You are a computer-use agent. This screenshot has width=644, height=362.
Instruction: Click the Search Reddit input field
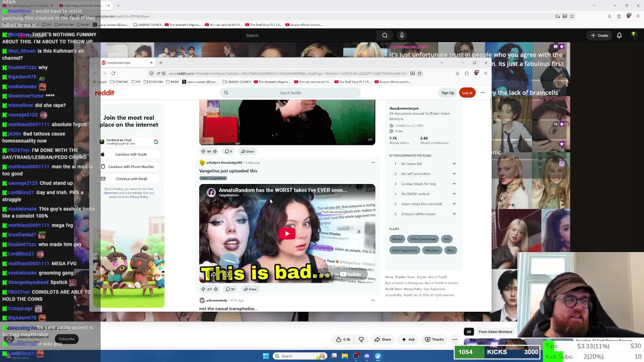(x=290, y=93)
